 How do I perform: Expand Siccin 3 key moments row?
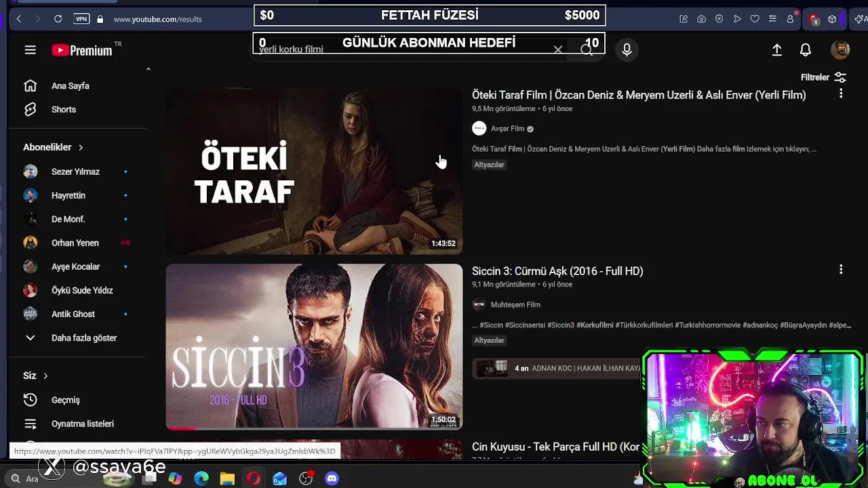(x=557, y=368)
